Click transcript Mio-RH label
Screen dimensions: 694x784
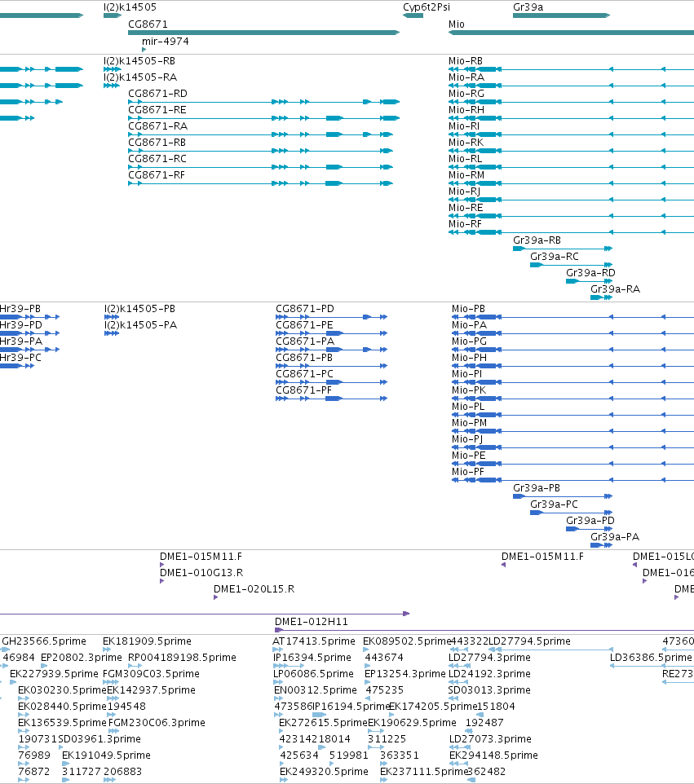(x=466, y=110)
